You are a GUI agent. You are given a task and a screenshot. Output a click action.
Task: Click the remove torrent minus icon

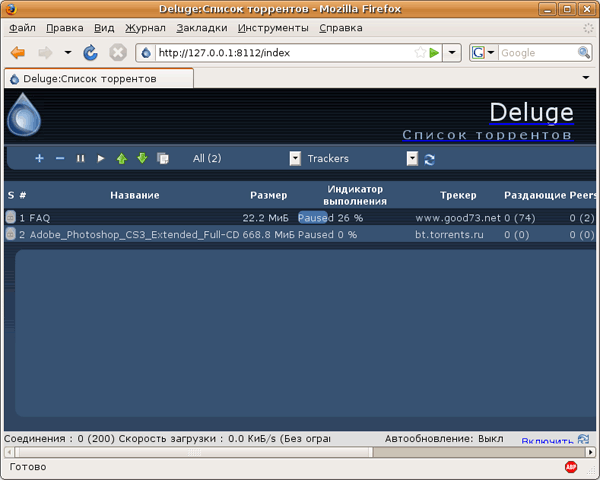click(60, 158)
